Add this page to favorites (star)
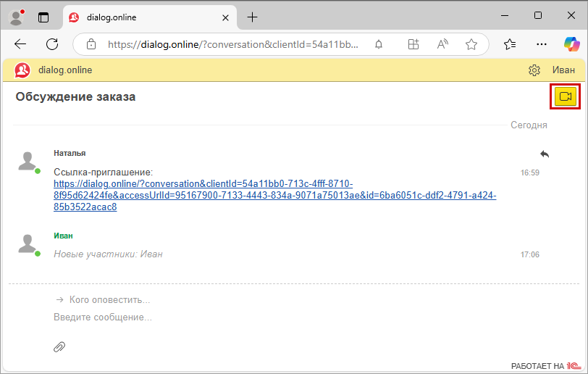Image resolution: width=588 pixels, height=374 pixels. coord(471,44)
